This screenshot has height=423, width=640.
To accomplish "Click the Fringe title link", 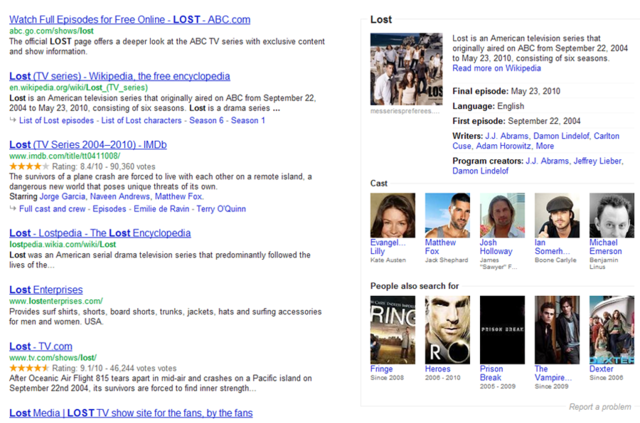I will [x=381, y=369].
